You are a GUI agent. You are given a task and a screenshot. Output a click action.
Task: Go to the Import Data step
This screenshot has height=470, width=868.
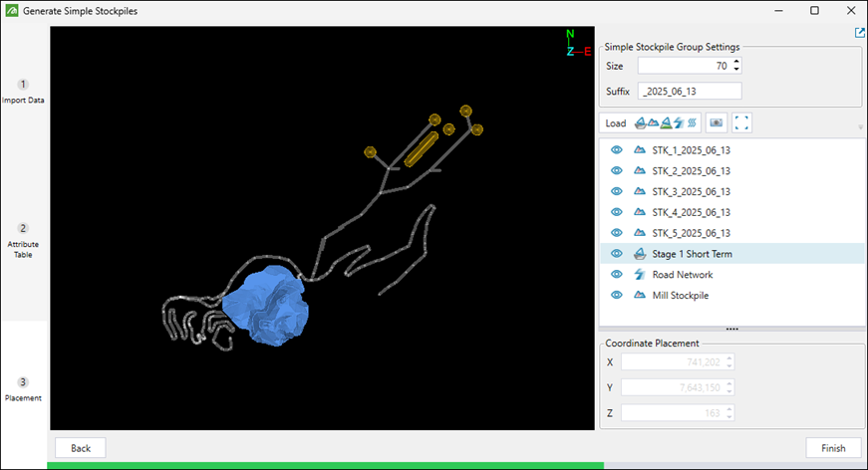tap(23, 92)
